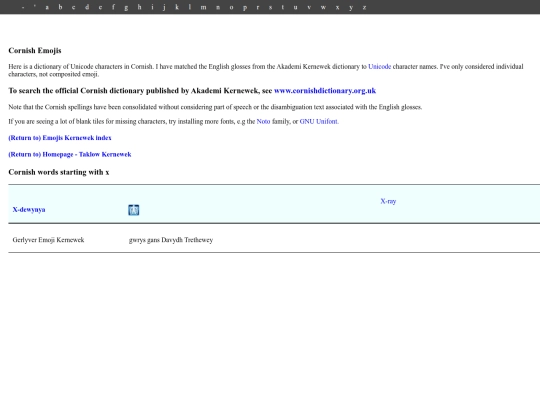Go to words starting with 'd'
Image resolution: width=540 pixels, height=405 pixels.
pyautogui.click(x=87, y=7)
